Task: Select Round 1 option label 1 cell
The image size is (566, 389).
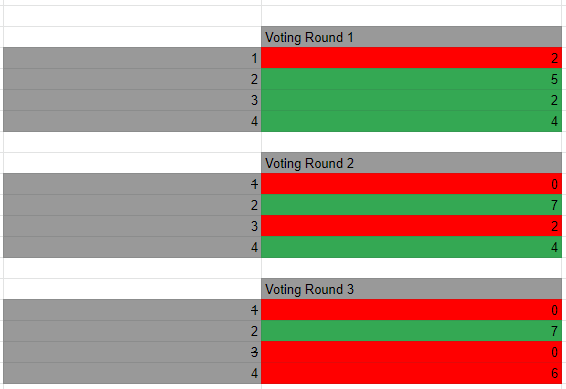Action: pos(132,58)
